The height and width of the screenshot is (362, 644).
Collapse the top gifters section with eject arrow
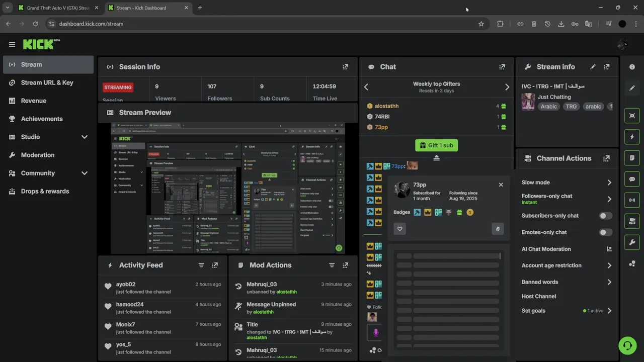pos(436,158)
